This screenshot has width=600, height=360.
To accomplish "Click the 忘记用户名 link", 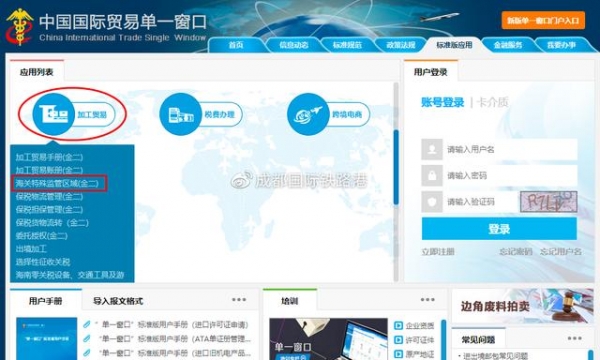I will point(561,251).
